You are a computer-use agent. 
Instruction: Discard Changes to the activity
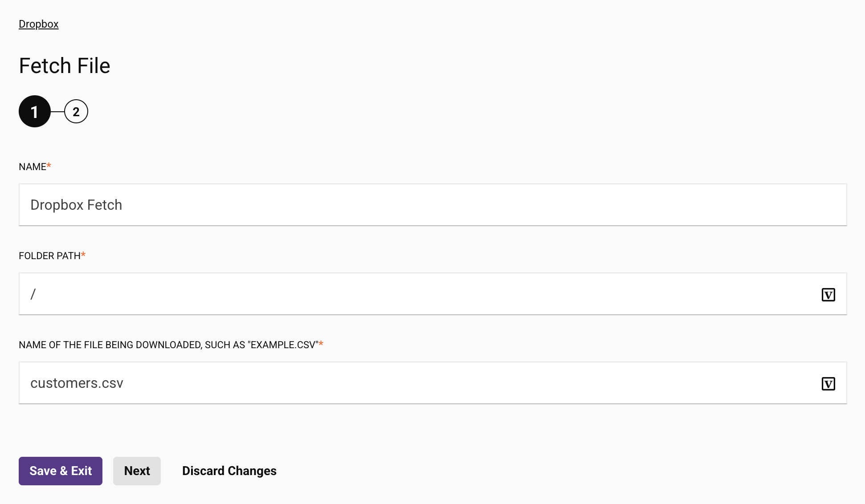229,471
